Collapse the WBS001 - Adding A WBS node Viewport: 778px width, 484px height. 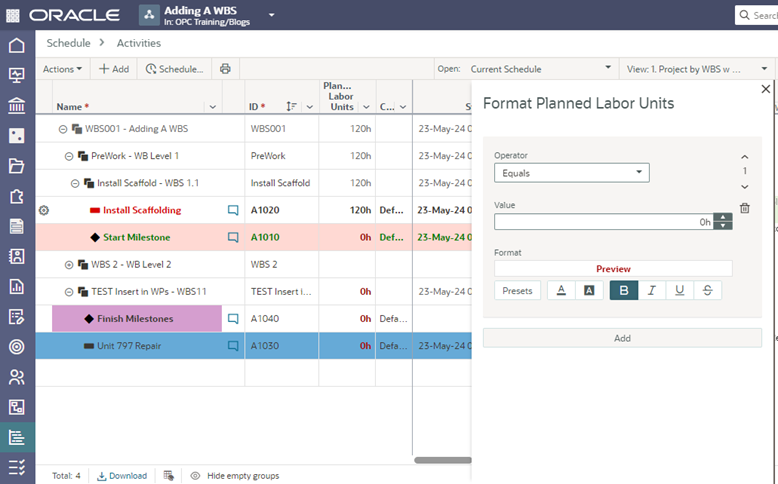63,129
